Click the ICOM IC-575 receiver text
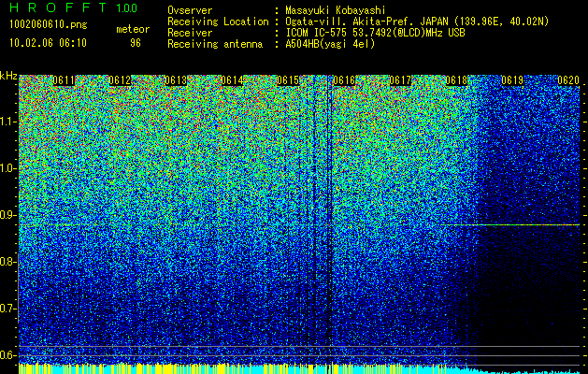Screen dimensions: 588x374 click(x=375, y=33)
